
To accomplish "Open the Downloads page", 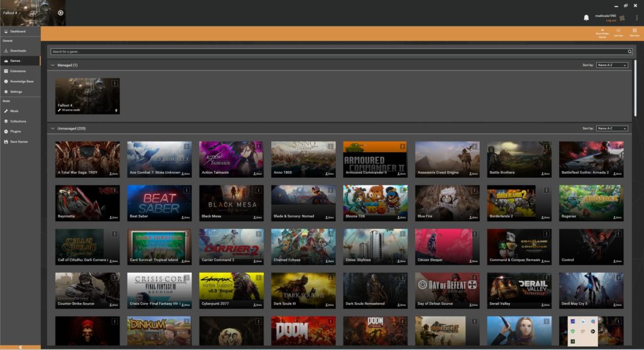I will click(20, 51).
